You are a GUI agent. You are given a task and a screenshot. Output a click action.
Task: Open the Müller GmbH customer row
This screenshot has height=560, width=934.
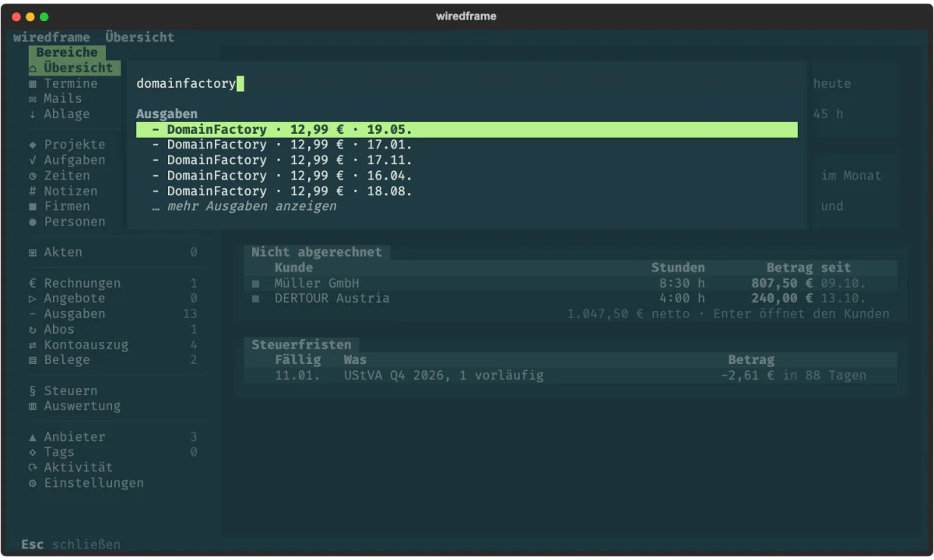tap(571, 283)
